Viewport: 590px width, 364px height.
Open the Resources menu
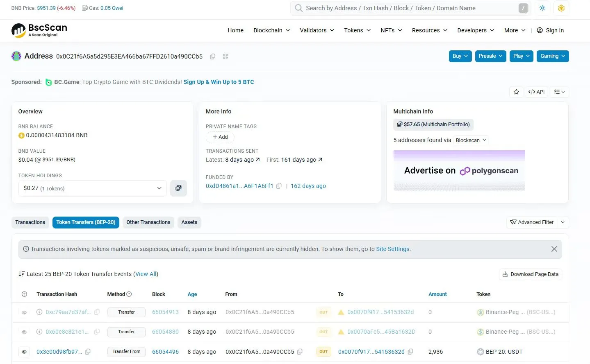coord(429,30)
